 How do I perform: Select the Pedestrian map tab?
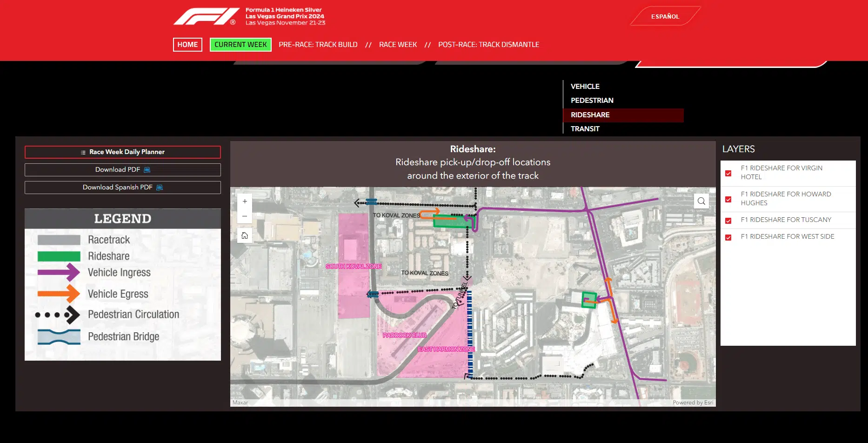click(592, 101)
